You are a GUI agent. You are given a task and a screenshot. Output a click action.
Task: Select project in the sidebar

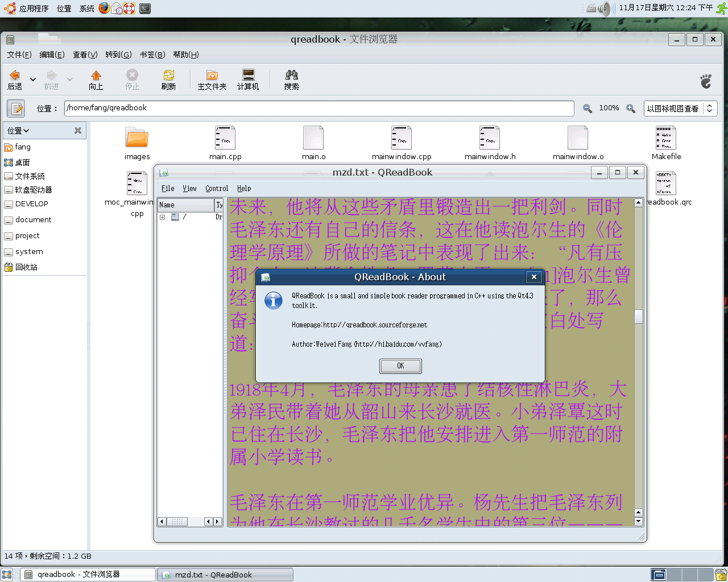tap(22, 236)
